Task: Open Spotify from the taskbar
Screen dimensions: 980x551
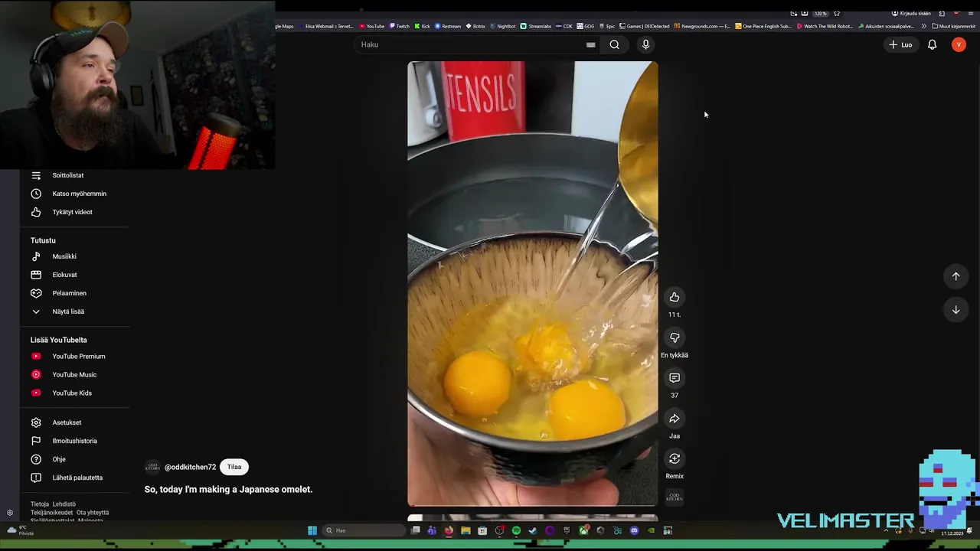Action: pyautogui.click(x=516, y=530)
